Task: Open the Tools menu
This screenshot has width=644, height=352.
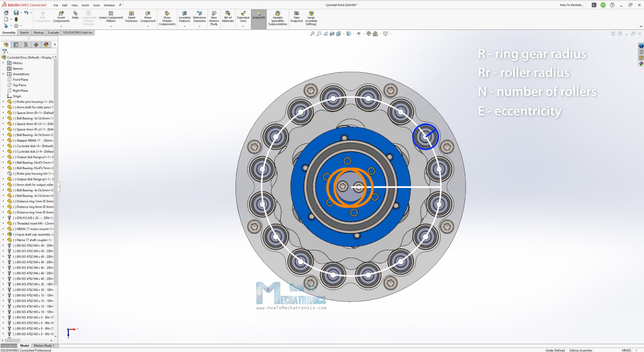Action: tap(96, 5)
